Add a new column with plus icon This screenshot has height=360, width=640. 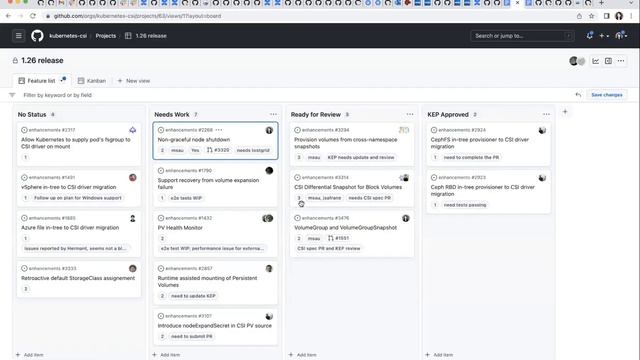coord(565,112)
